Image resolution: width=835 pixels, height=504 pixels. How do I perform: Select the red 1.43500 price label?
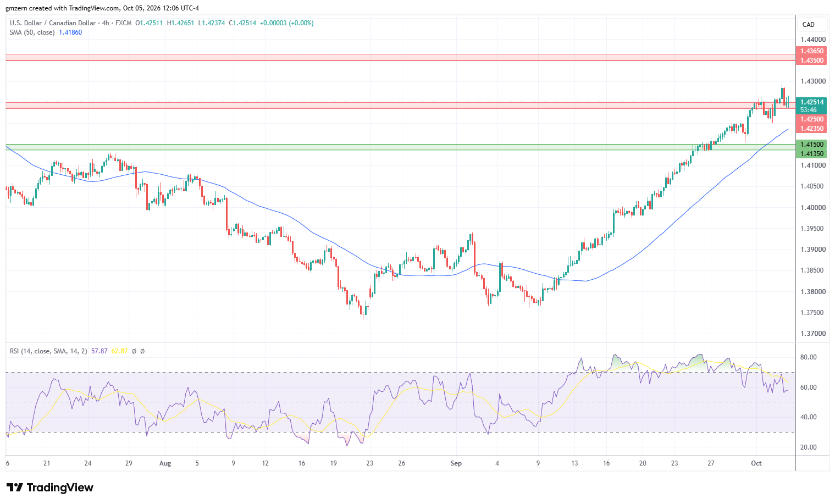pos(811,60)
